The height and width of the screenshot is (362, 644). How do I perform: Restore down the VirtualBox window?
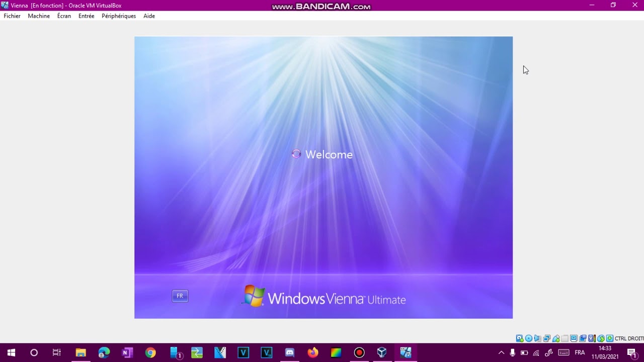613,5
